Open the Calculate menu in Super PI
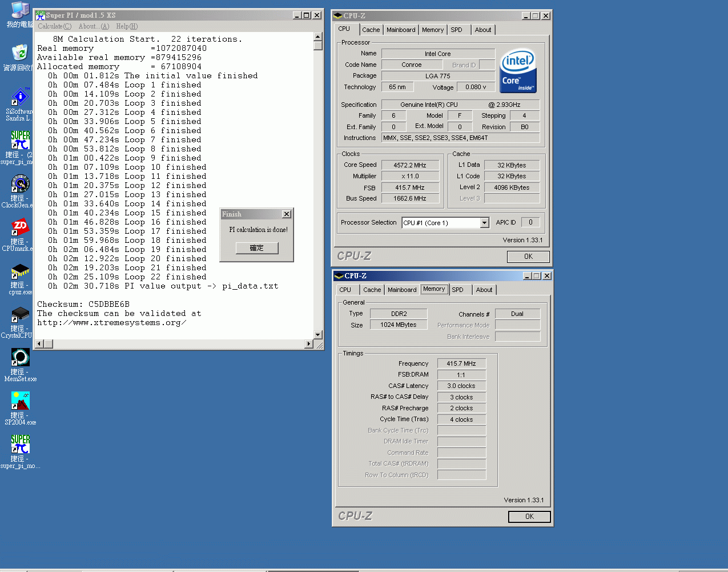This screenshot has width=728, height=572. [x=54, y=26]
